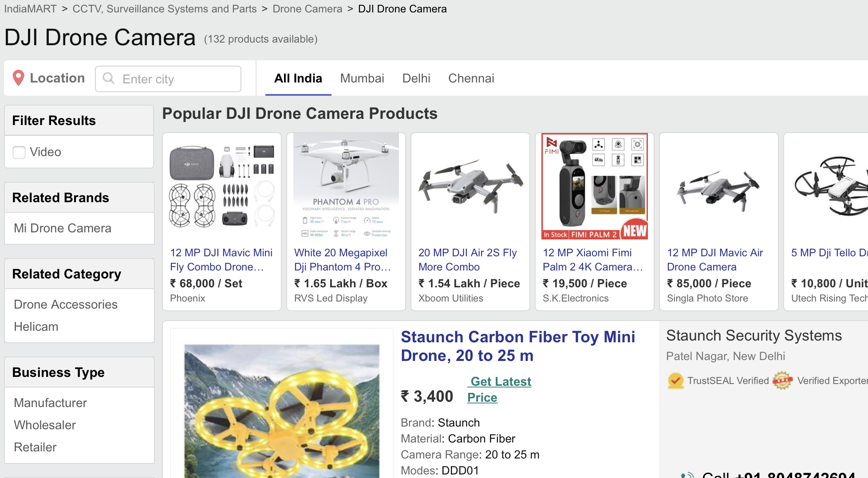The width and height of the screenshot is (868, 478).
Task: Filter by Wholesaler business type
Action: point(45,425)
